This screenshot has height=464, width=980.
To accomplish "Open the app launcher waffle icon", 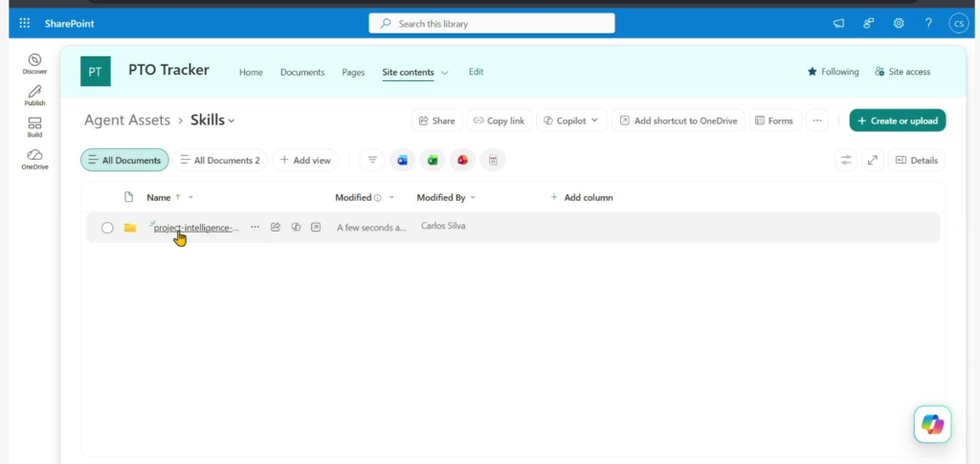I will (x=24, y=24).
